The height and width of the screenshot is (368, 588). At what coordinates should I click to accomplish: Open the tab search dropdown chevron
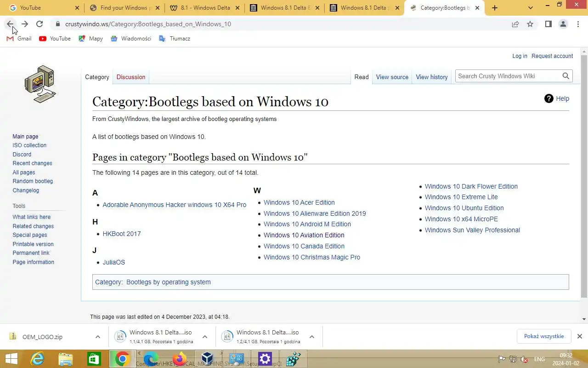[531, 8]
